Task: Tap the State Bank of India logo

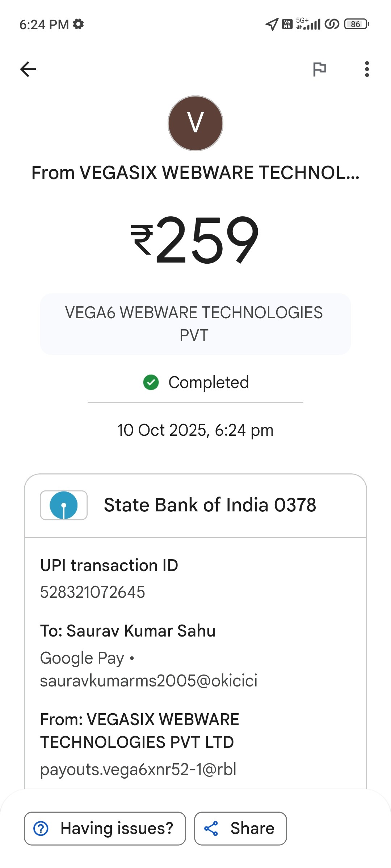Action: 64,505
